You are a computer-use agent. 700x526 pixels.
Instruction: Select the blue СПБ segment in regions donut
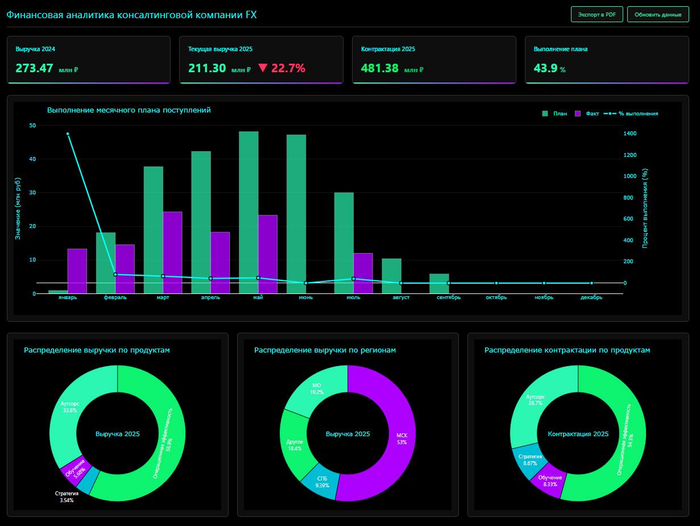pyautogui.click(x=321, y=478)
